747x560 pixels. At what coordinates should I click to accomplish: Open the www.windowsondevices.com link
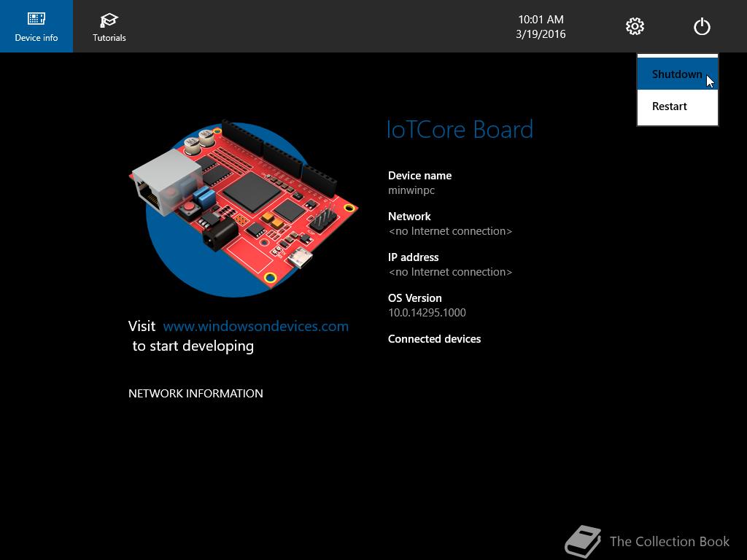pos(256,326)
